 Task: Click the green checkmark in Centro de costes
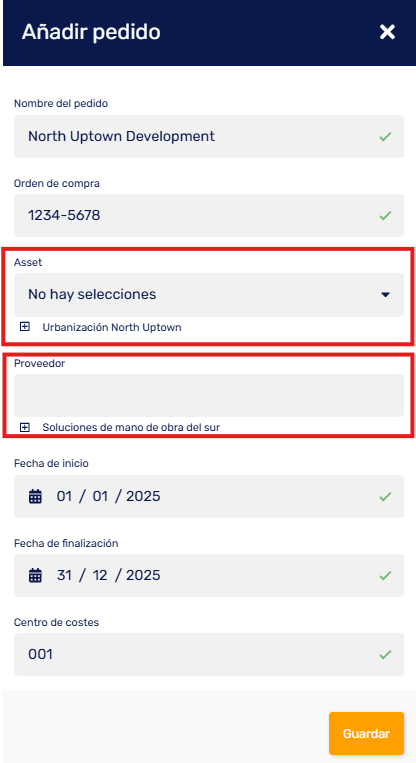(385, 654)
